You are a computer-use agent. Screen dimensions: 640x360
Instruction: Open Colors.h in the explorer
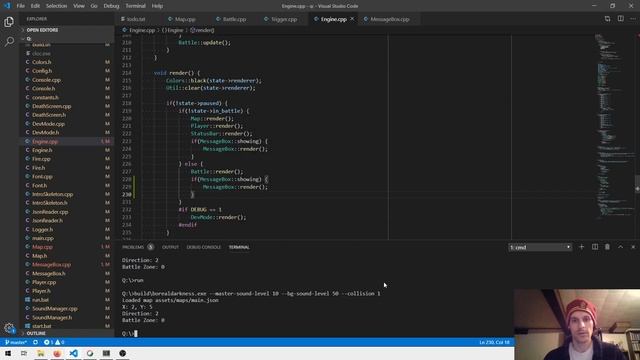tap(42, 62)
